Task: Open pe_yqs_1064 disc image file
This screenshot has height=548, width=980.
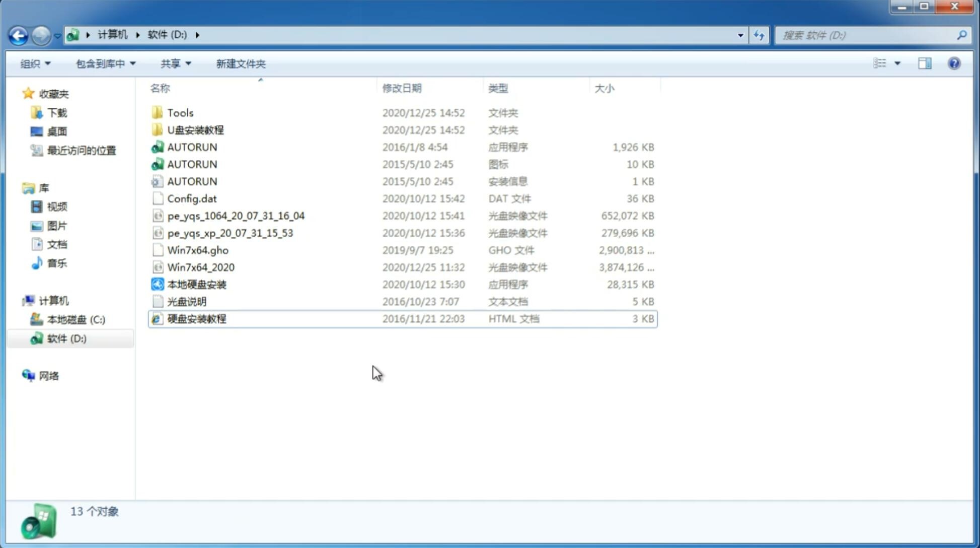Action: [236, 216]
